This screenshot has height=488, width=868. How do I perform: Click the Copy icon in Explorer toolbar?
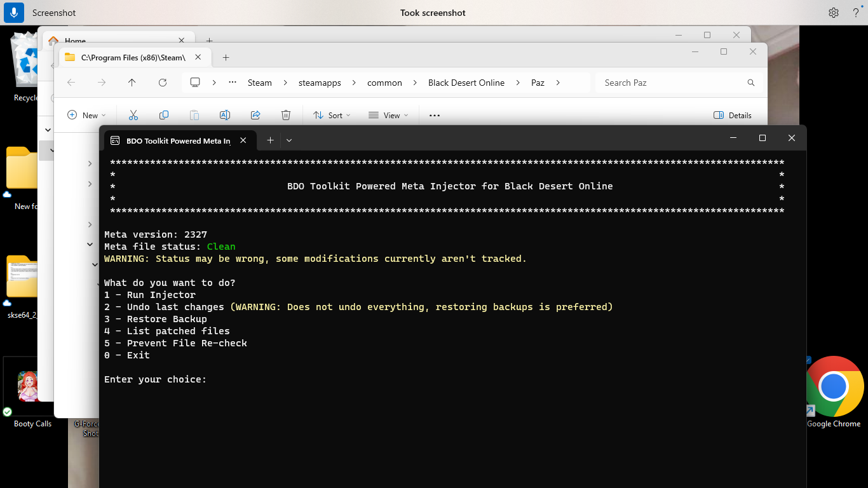164,115
